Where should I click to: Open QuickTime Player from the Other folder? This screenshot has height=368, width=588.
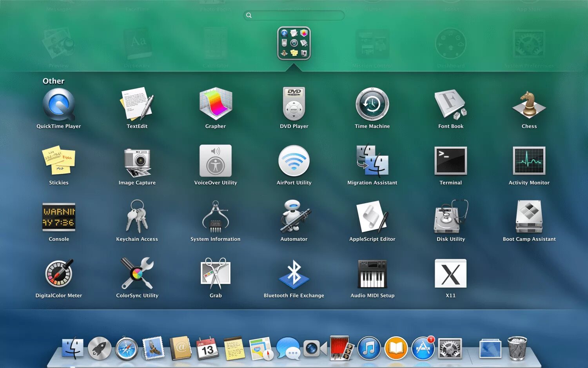59,105
